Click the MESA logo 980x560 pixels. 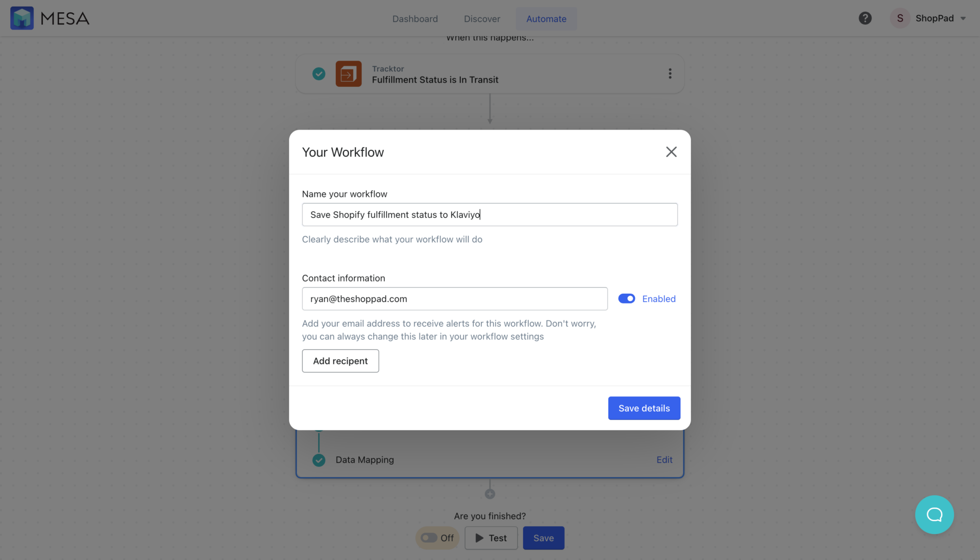tap(49, 18)
